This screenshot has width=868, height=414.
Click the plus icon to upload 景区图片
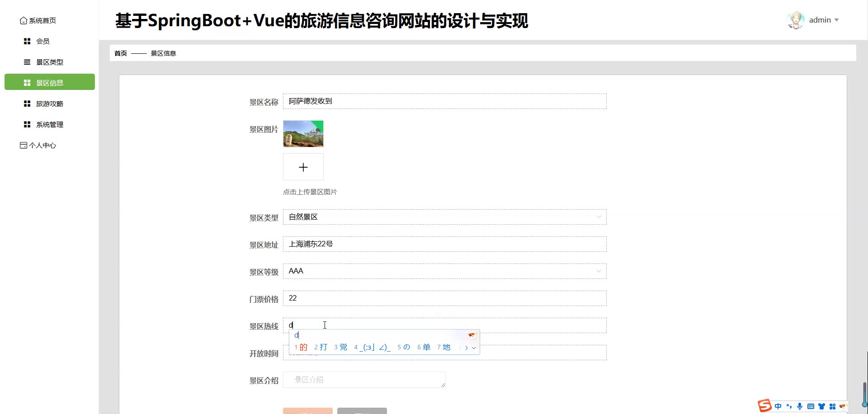[x=303, y=167]
